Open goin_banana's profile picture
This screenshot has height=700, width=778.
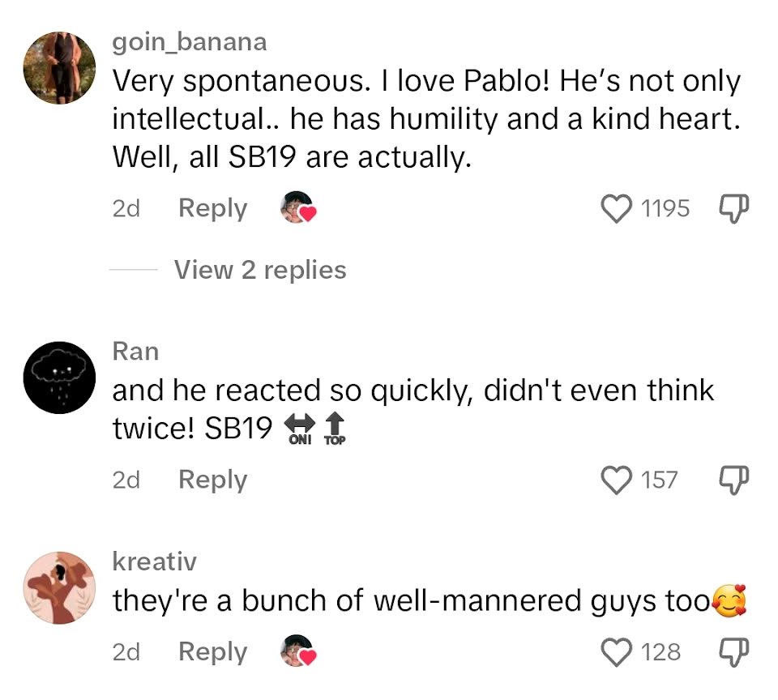59,68
